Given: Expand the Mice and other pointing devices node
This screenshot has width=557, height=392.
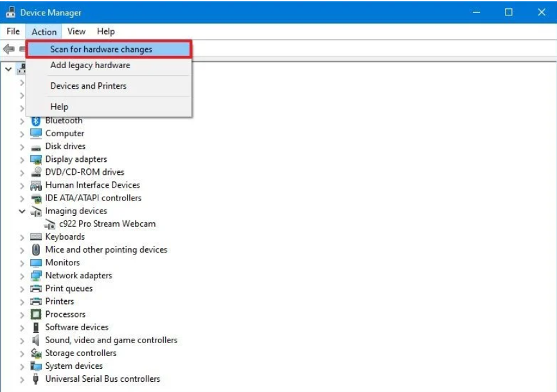Looking at the screenshot, I should coord(22,251).
